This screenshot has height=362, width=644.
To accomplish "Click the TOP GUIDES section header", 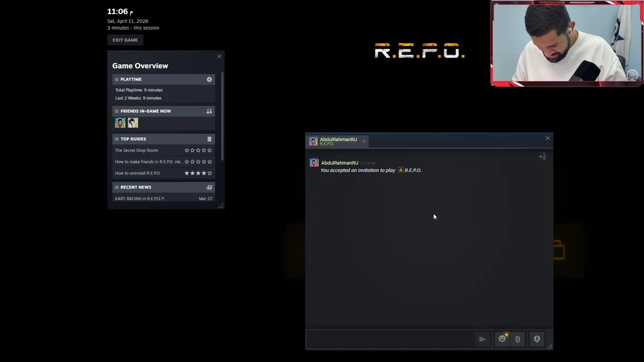I will click(164, 139).
